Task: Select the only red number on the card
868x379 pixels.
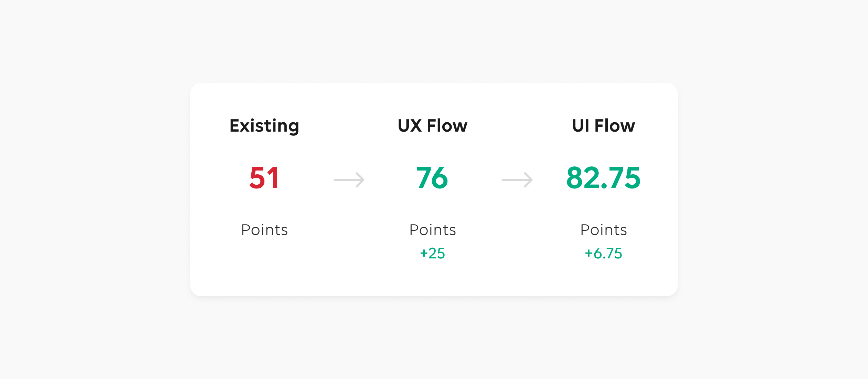Action: 264,178
